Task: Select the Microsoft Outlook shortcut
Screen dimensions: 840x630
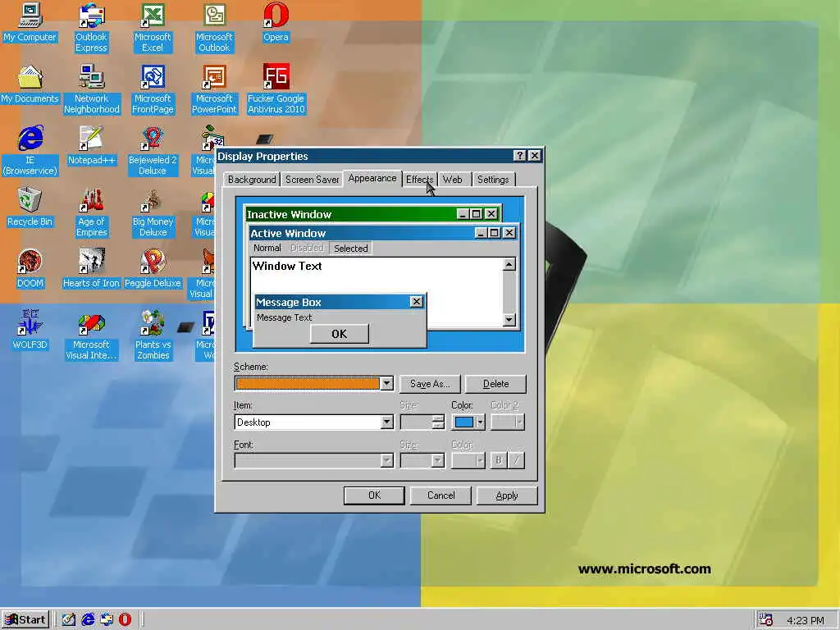Action: point(214,28)
